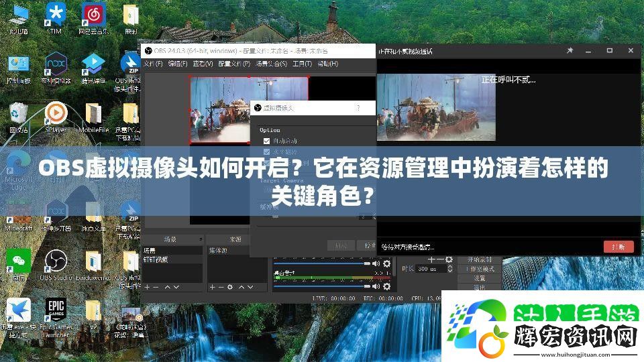Add a new scene with plus icon
The image size is (644, 362).
click(x=147, y=288)
